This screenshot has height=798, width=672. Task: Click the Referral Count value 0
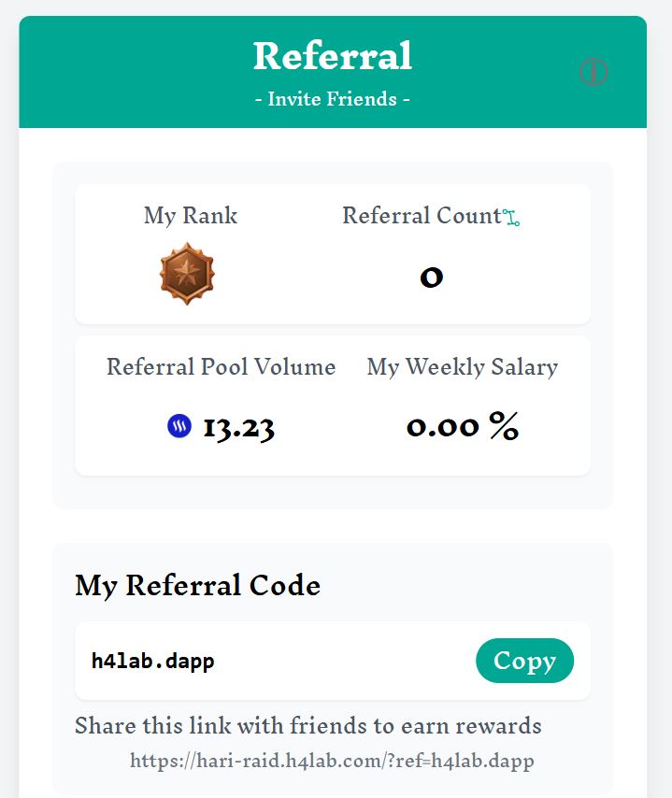click(431, 278)
